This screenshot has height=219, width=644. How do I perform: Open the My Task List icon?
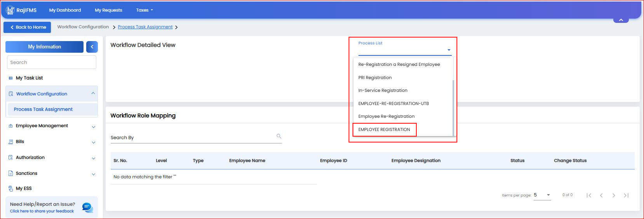(x=10, y=78)
